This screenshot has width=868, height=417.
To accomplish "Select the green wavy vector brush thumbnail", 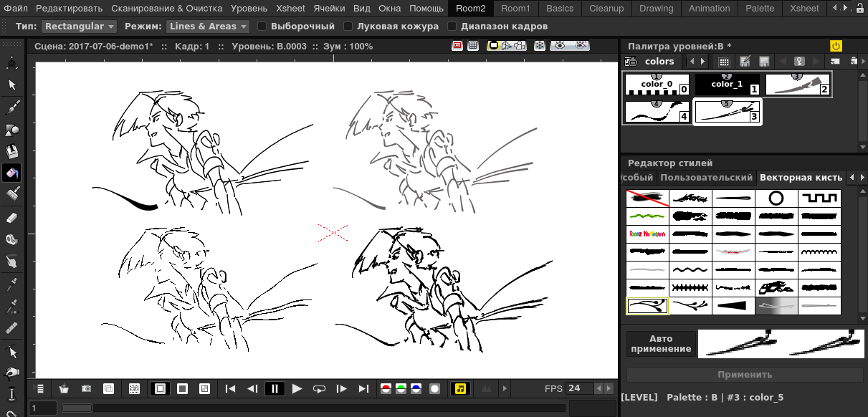I will point(647,216).
